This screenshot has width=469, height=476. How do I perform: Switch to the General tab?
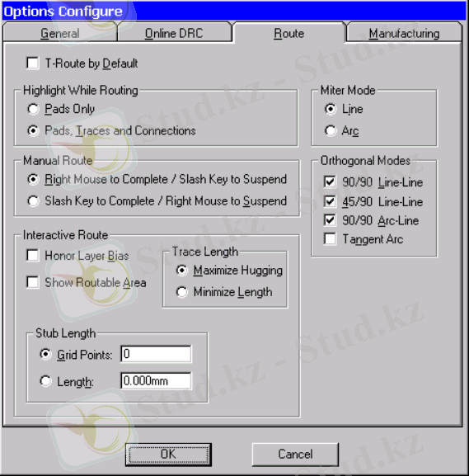[x=60, y=33]
